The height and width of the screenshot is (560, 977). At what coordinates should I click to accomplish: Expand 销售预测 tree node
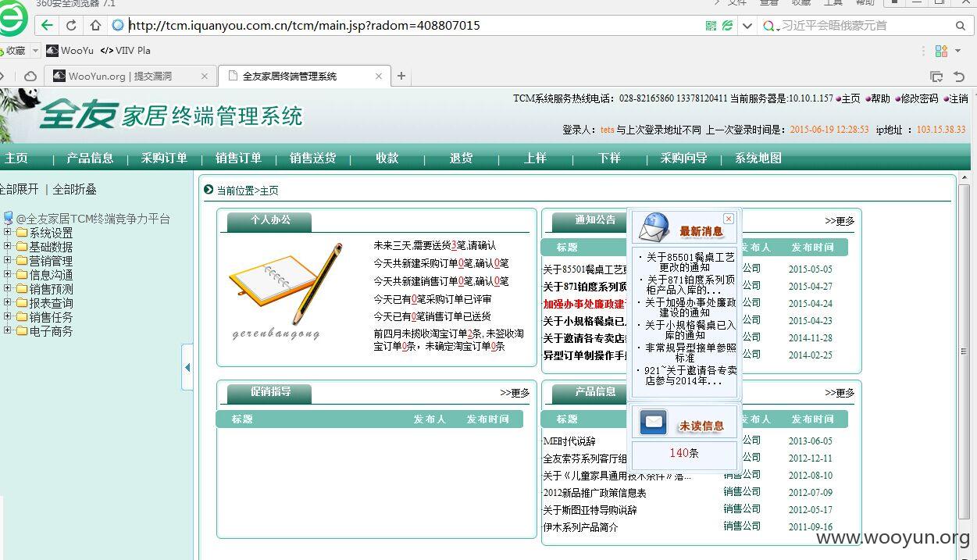pyautogui.click(x=8, y=289)
